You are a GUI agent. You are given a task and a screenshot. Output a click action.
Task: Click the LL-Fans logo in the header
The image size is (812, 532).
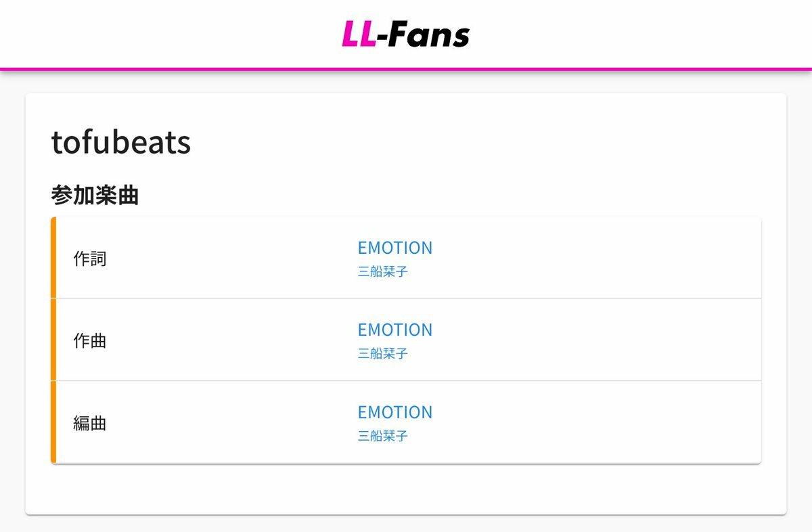tap(405, 34)
